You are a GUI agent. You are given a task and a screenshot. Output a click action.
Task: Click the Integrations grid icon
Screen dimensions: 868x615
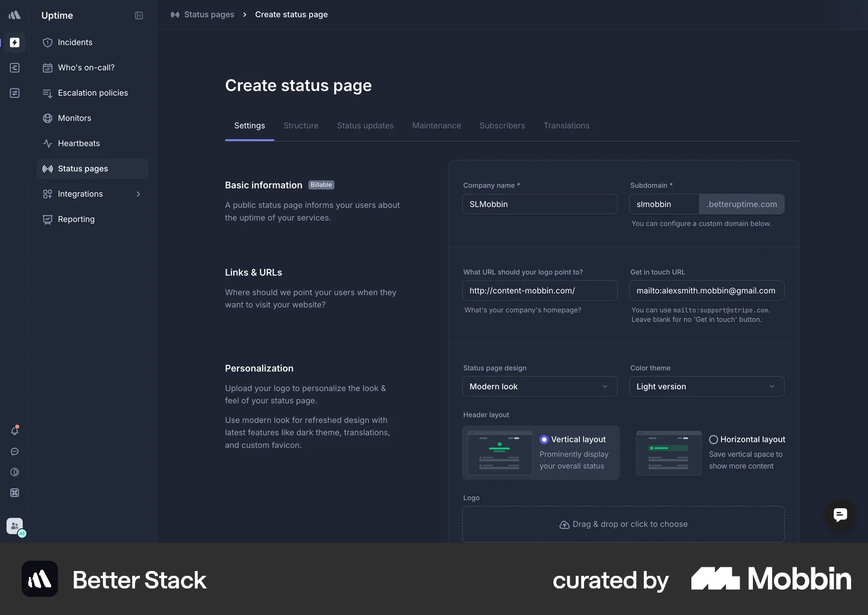point(48,194)
